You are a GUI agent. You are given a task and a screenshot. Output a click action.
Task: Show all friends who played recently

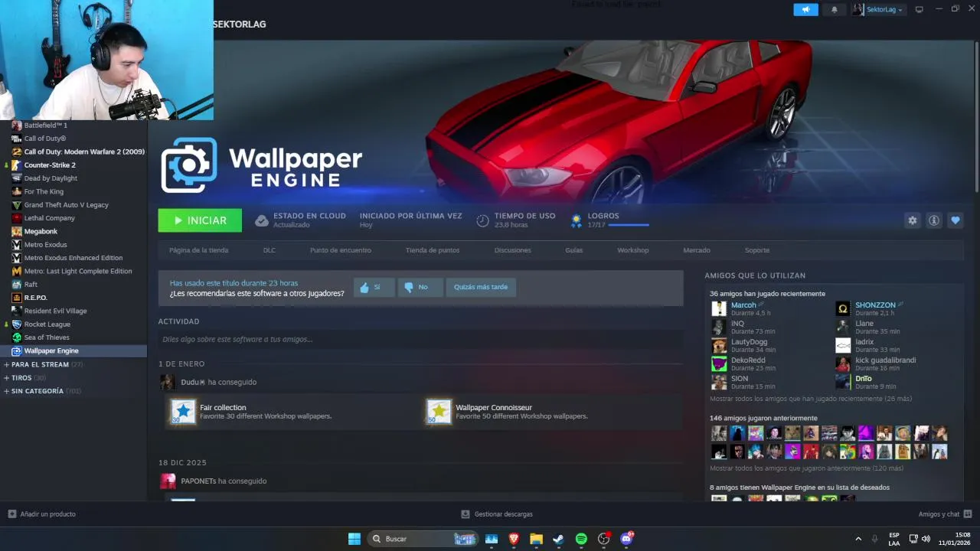pyautogui.click(x=811, y=399)
